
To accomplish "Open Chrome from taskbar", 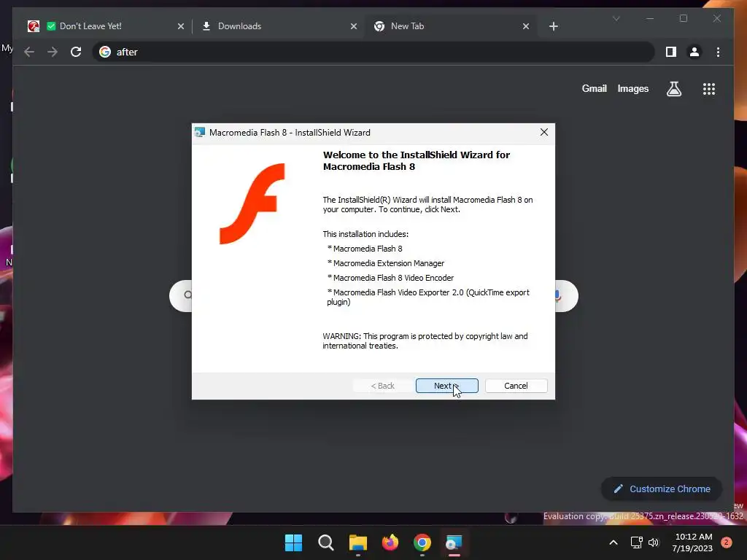I will [x=422, y=542].
